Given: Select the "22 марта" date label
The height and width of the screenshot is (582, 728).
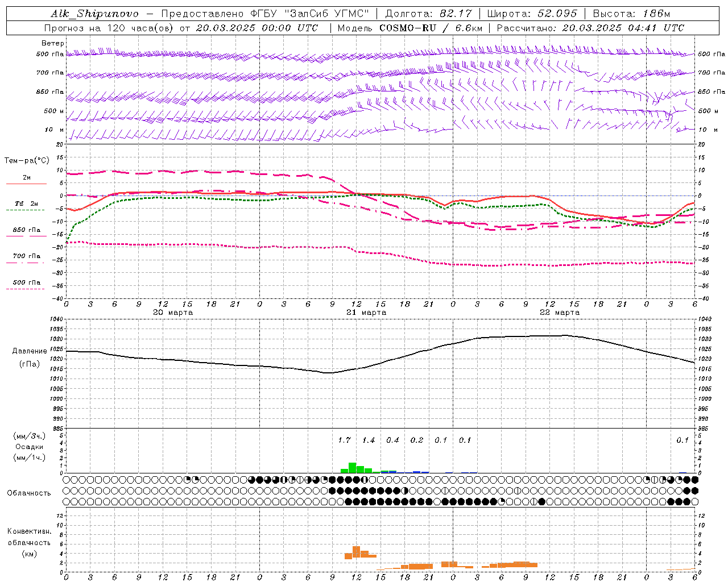Looking at the screenshot, I should (x=560, y=313).
